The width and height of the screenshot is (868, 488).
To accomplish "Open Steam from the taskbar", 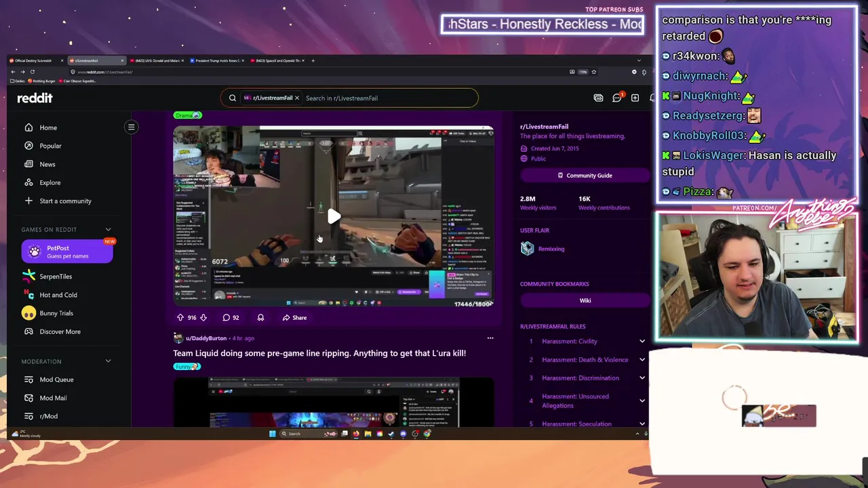I will click(x=391, y=434).
